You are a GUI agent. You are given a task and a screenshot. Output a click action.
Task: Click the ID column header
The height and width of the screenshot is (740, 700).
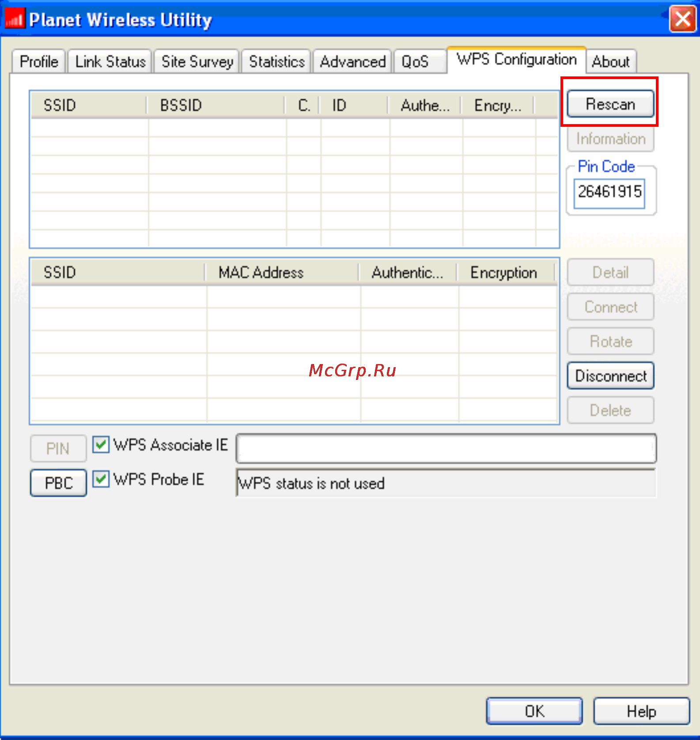(353, 106)
